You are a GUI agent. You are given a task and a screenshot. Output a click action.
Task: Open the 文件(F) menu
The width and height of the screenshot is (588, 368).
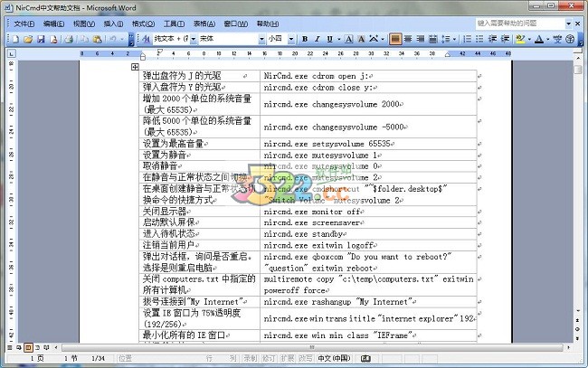click(24, 24)
